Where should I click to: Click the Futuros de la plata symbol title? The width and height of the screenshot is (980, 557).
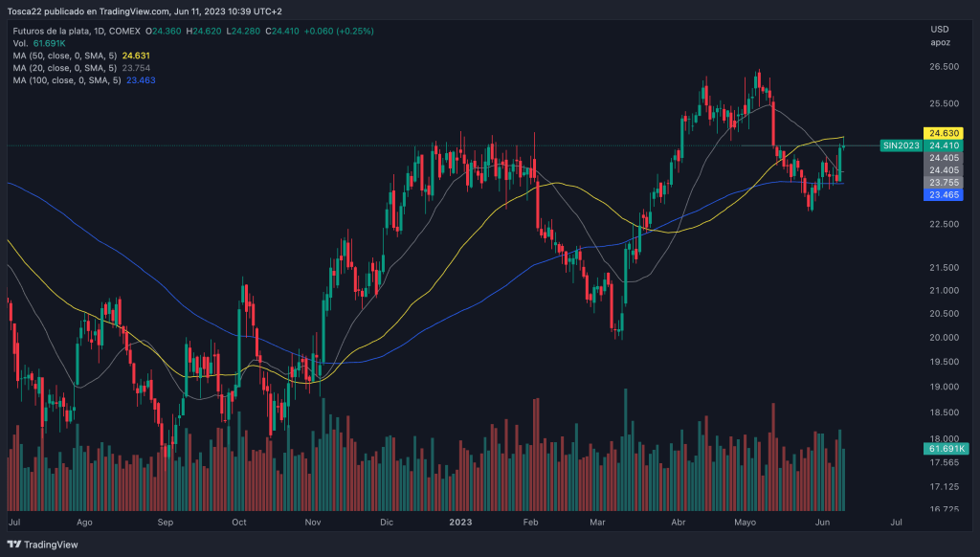56,31
